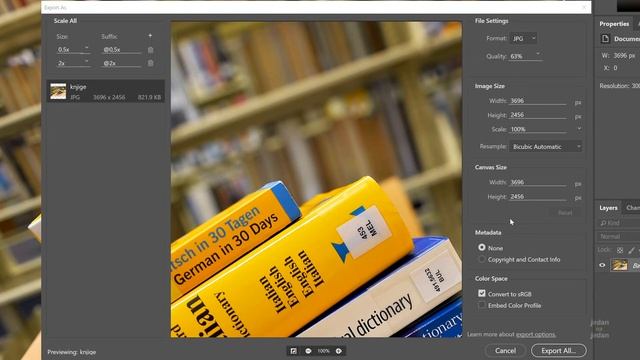Switch to the Channels panel tab
The image size is (640, 360).
[632, 208]
